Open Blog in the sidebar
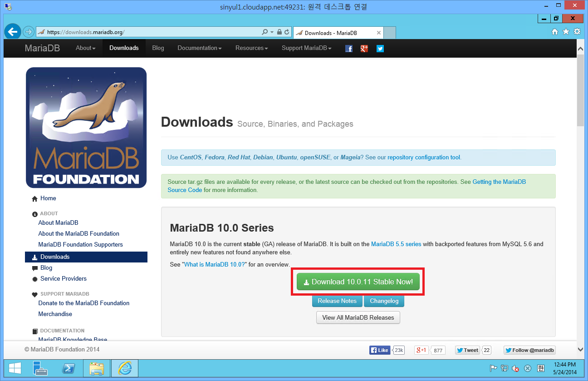The width and height of the screenshot is (588, 381). pos(46,268)
